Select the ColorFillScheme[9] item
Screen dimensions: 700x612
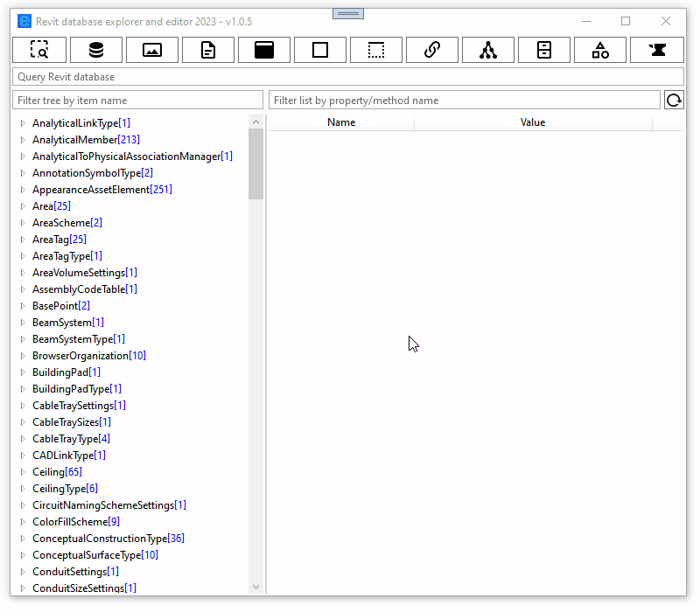click(76, 522)
